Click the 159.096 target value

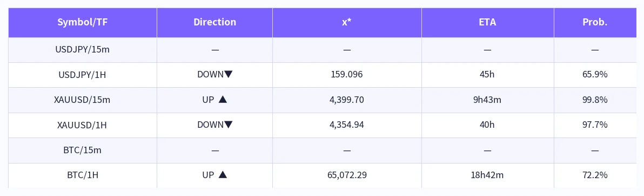point(347,75)
